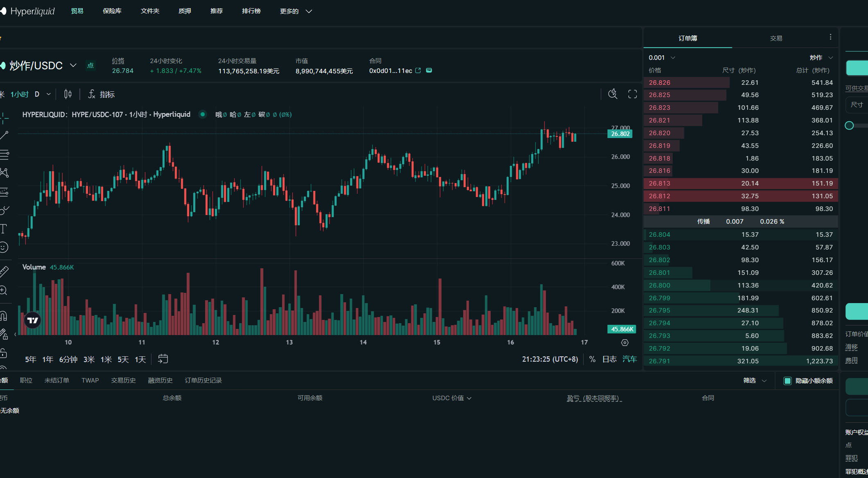
Task: Toggle 隐藏小额余额 checkbox
Action: (x=787, y=381)
